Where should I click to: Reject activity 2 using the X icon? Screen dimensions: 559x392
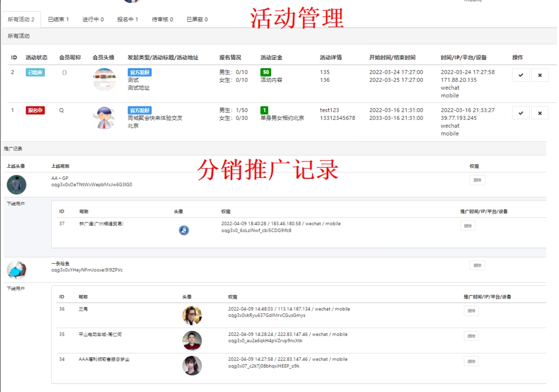pyautogui.click(x=540, y=74)
